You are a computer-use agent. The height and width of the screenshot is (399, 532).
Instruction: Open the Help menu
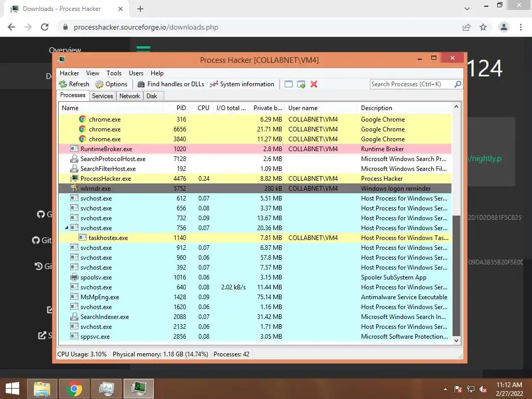pos(157,73)
